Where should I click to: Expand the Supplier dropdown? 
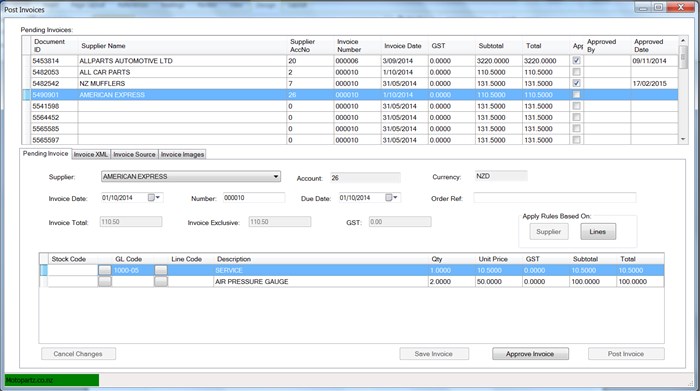coord(276,177)
